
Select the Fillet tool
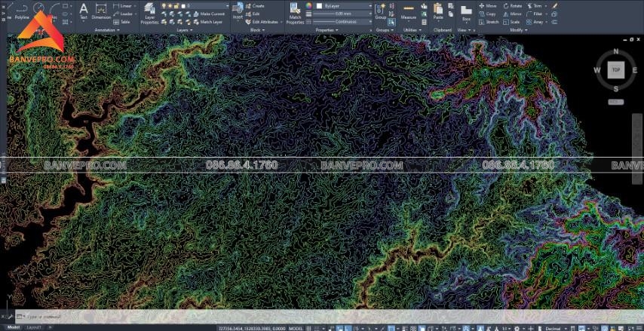coord(535,14)
